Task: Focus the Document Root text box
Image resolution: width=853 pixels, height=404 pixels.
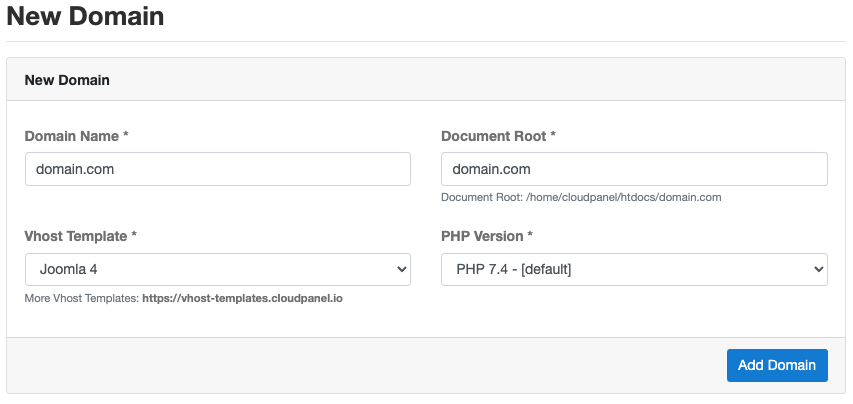Action: (x=634, y=169)
